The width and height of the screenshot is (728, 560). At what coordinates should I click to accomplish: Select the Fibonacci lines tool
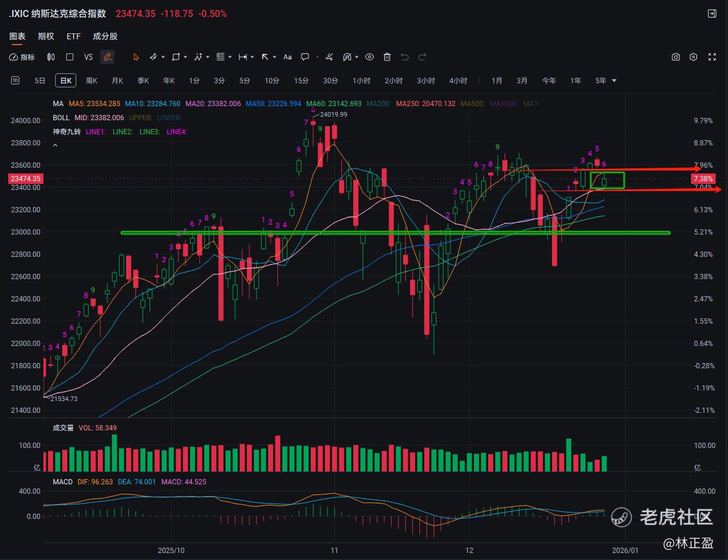tap(221, 57)
